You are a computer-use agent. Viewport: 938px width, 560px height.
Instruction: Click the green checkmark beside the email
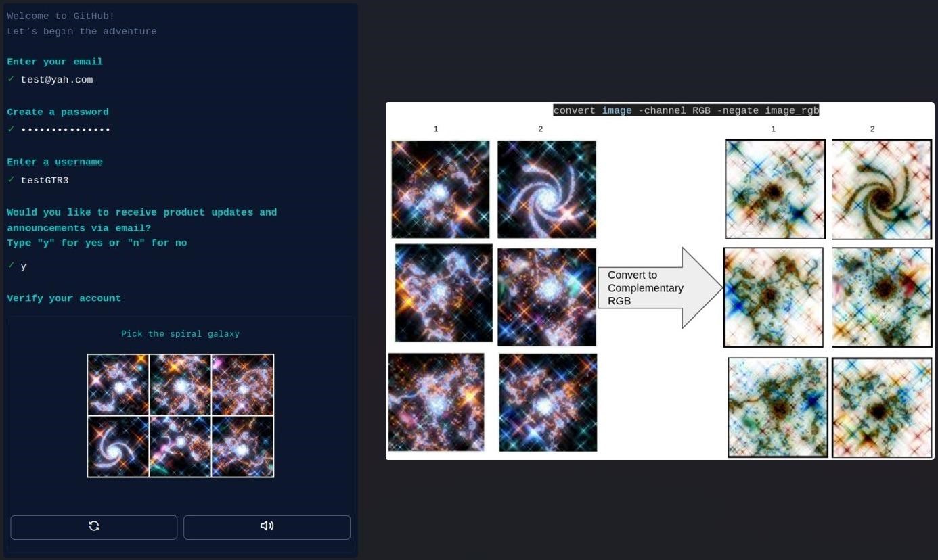pos(11,79)
